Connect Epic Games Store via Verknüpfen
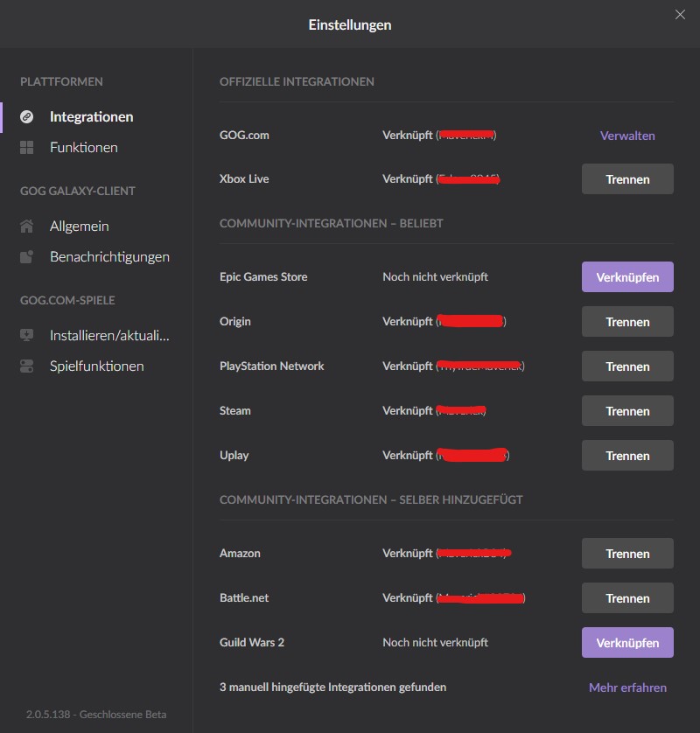The height and width of the screenshot is (733, 700). pyautogui.click(x=627, y=276)
